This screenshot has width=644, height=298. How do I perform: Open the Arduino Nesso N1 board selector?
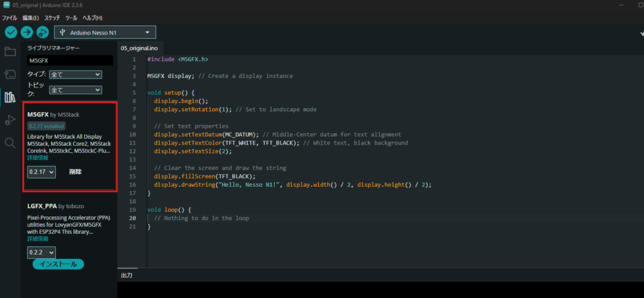[x=105, y=32]
